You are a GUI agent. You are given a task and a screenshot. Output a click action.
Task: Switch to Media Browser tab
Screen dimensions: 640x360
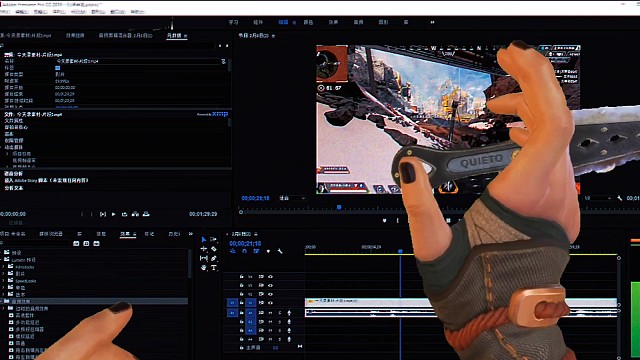point(51,234)
